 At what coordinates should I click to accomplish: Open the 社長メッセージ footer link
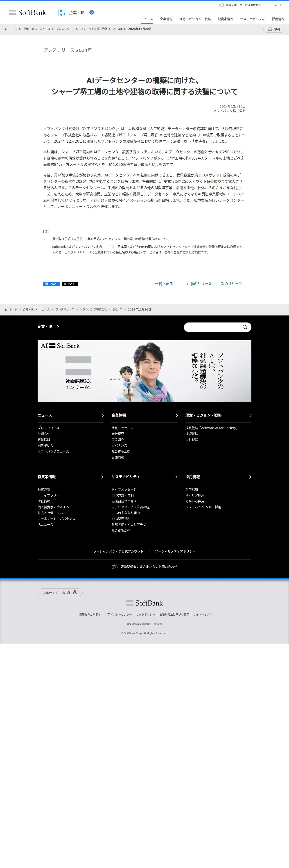point(122,428)
